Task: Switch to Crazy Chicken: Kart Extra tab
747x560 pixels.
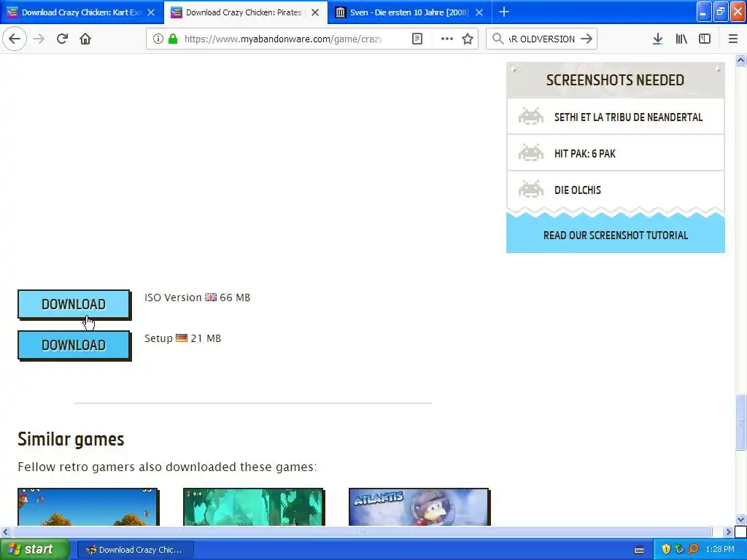Action: (x=82, y=12)
